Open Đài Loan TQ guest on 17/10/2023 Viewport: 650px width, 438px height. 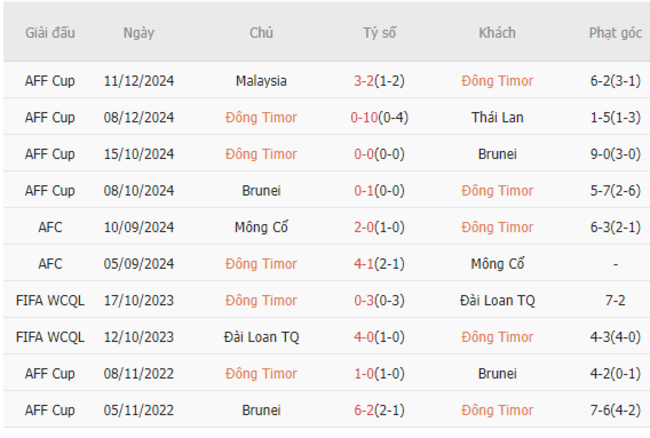coord(497,300)
